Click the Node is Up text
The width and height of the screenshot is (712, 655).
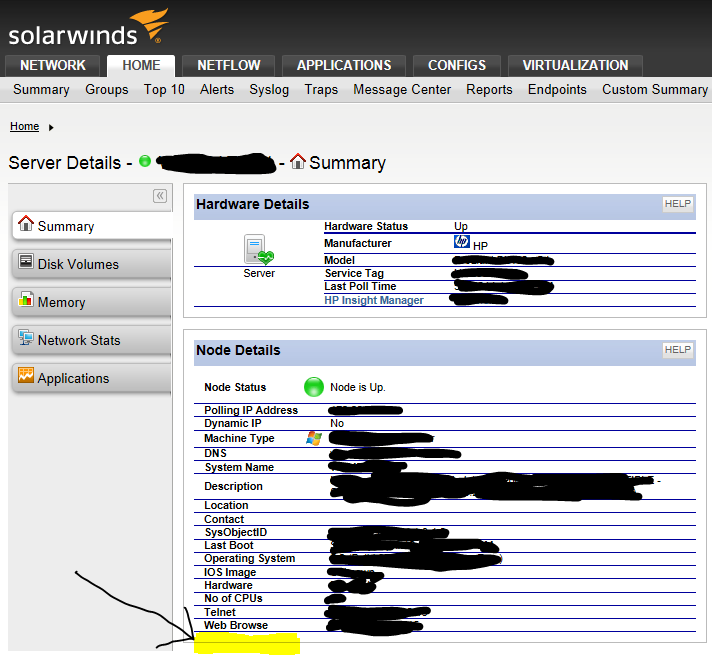coord(358,387)
